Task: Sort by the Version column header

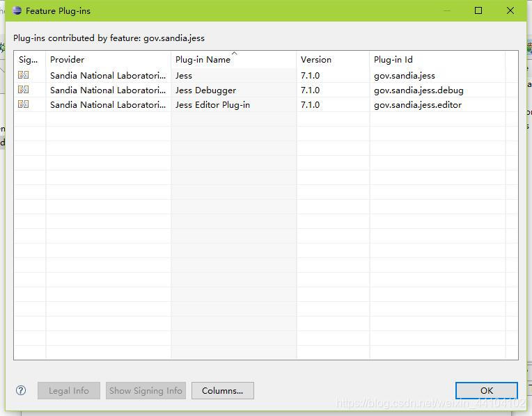Action: click(x=333, y=60)
